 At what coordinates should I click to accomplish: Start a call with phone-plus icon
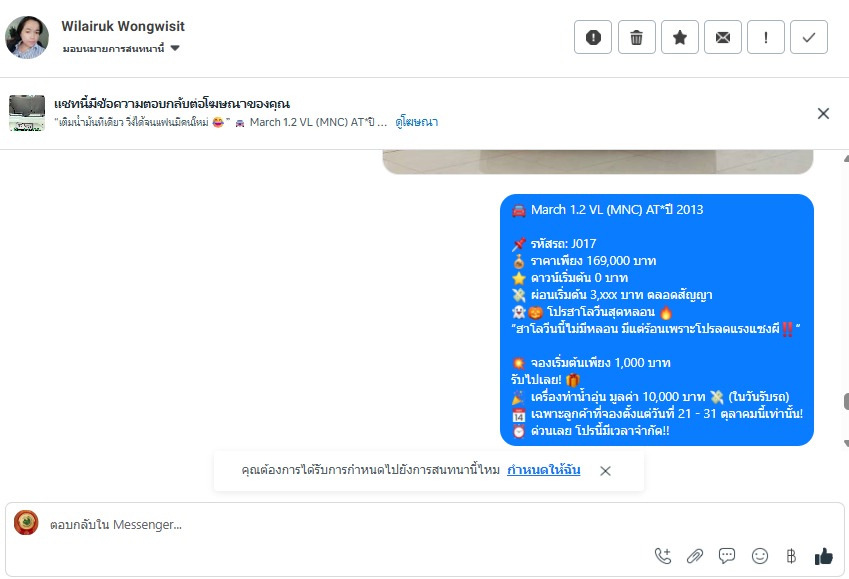click(x=663, y=556)
